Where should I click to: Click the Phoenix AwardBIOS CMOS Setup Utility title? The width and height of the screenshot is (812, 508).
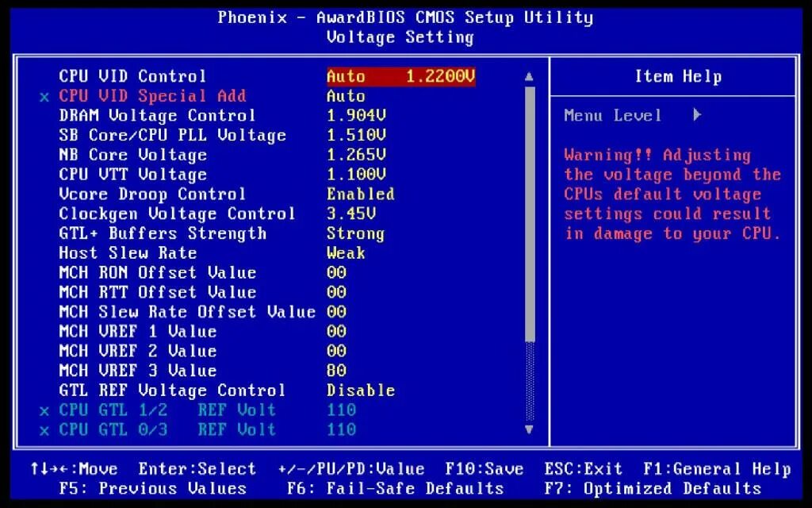click(x=405, y=17)
